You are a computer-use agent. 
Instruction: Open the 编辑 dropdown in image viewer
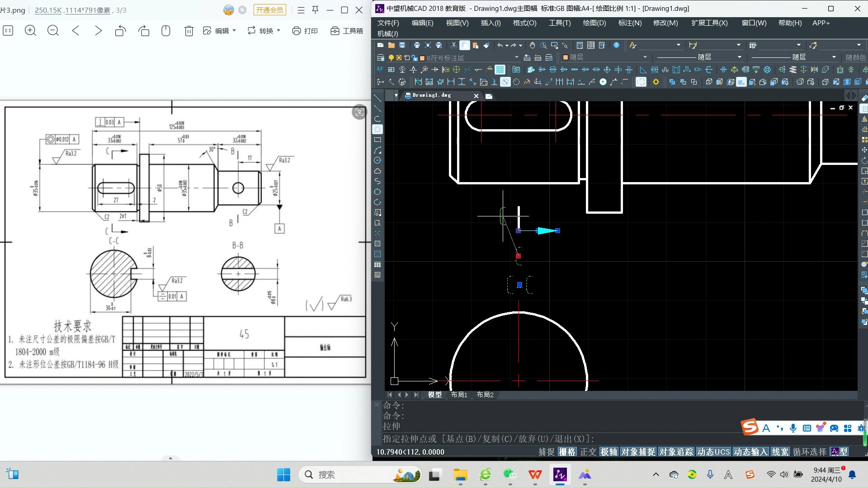coord(222,31)
